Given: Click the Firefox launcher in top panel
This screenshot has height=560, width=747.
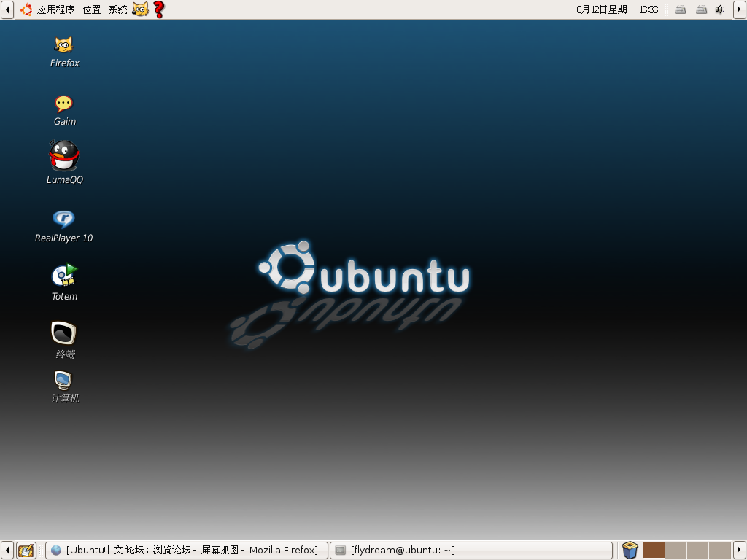Looking at the screenshot, I should click(140, 9).
